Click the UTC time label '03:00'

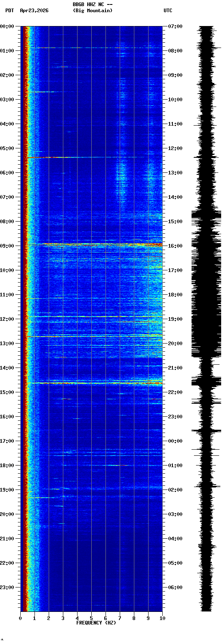(x=175, y=514)
